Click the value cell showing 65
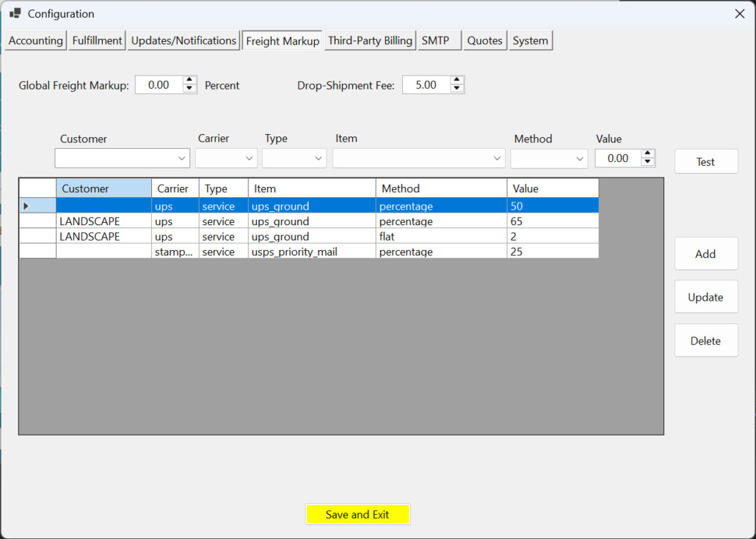The height and width of the screenshot is (539, 756). click(x=553, y=221)
